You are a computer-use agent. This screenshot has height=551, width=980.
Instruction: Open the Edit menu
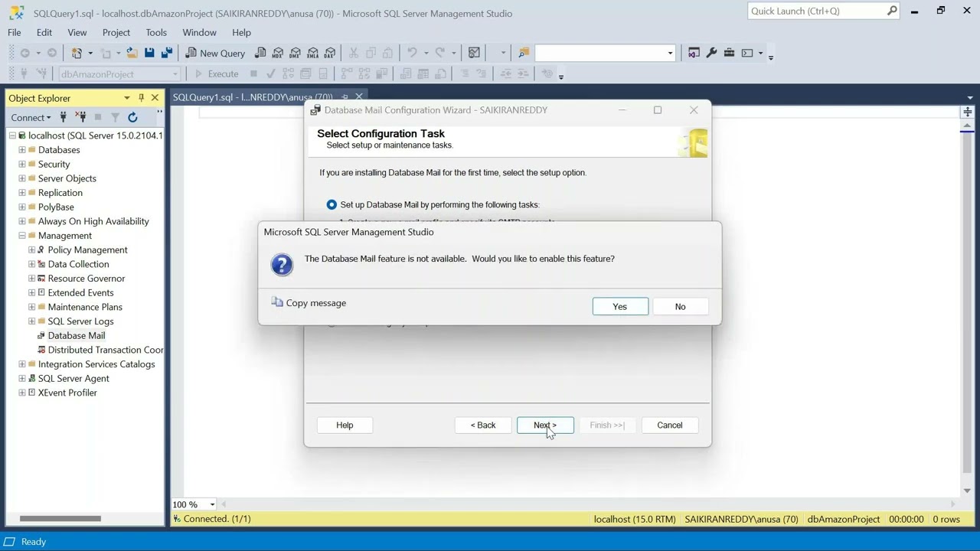44,32
